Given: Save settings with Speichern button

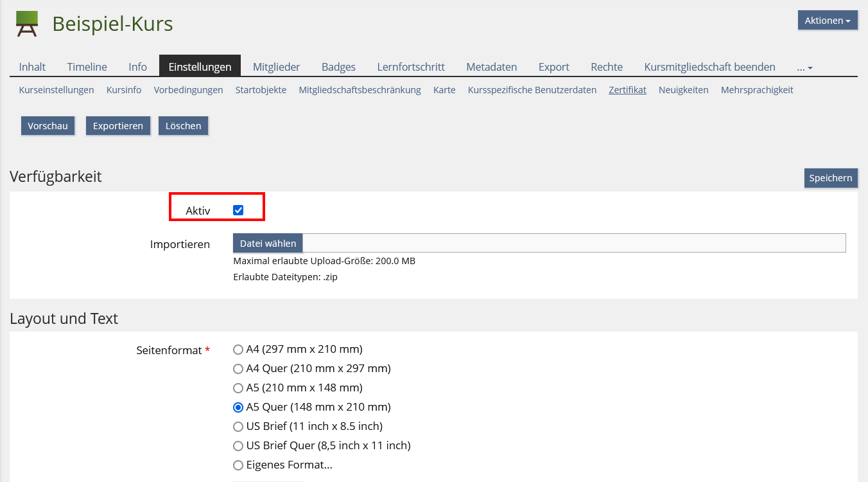Looking at the screenshot, I should pos(830,178).
